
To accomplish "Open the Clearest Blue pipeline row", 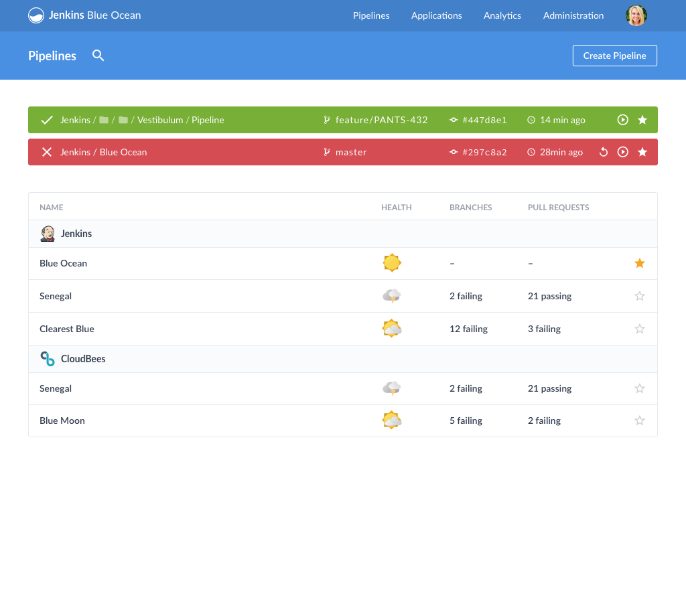I will (67, 329).
